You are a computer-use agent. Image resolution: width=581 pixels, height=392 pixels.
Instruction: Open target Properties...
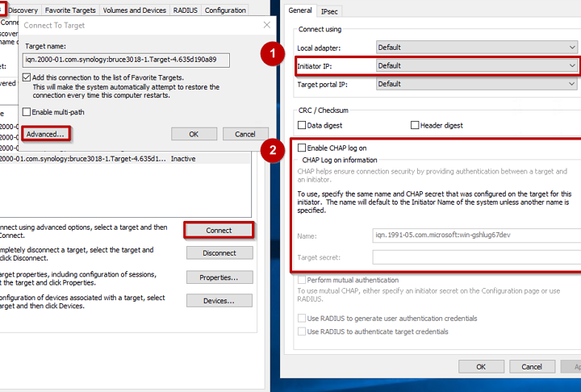pos(219,277)
